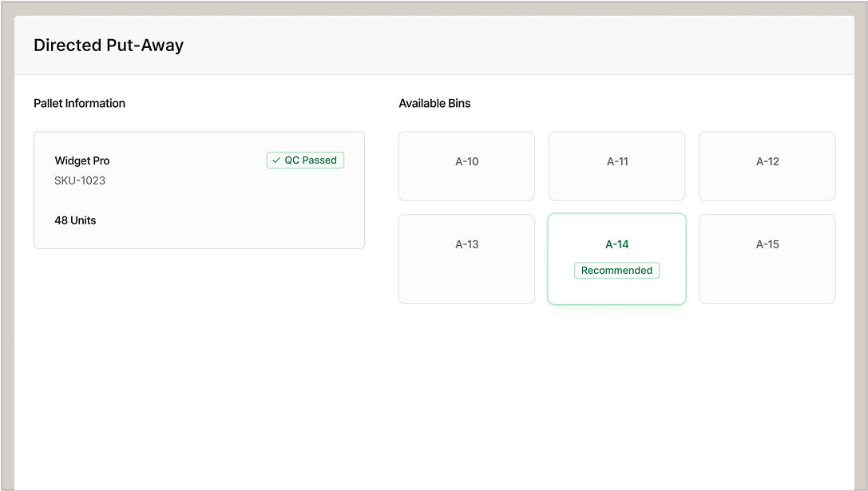Click the 48 Units quantity text

[75, 220]
